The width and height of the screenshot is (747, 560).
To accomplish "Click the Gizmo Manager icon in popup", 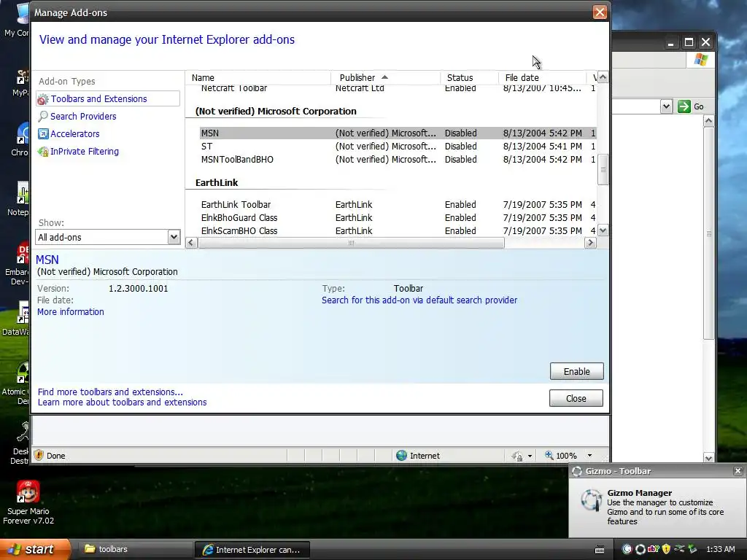I will pyautogui.click(x=591, y=500).
